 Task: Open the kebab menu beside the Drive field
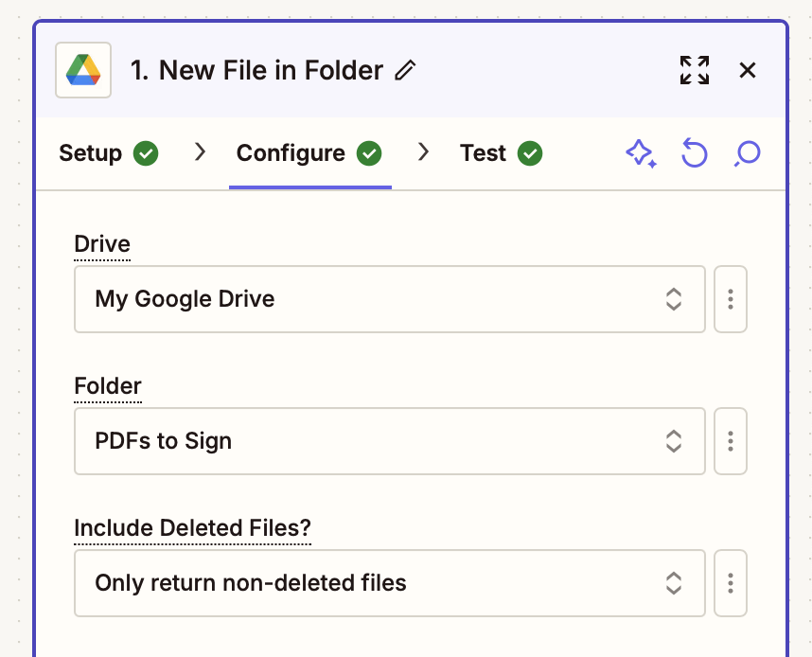730,299
